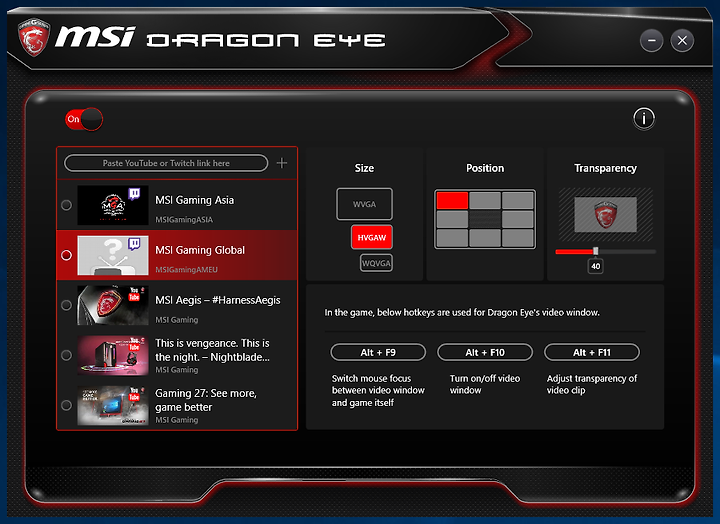Select Gaming 27 video radio button
Image resolution: width=720 pixels, height=524 pixels.
(x=67, y=406)
